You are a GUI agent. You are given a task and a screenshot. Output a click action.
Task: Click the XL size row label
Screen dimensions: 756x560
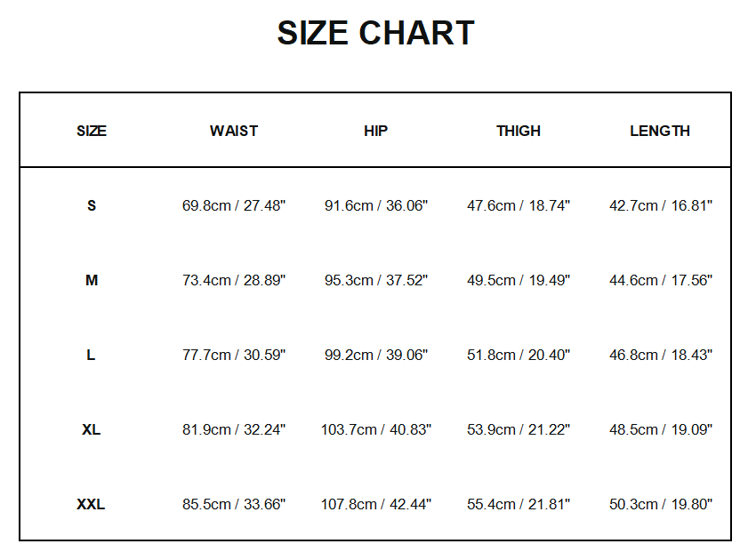(x=92, y=429)
